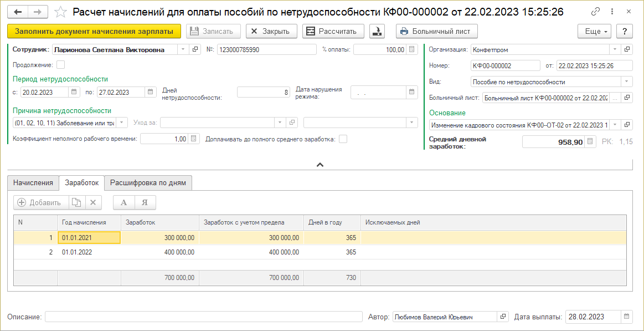Screen dimensions: 644x331
Task: Open calculator for % оплаты field
Action: coord(411,50)
